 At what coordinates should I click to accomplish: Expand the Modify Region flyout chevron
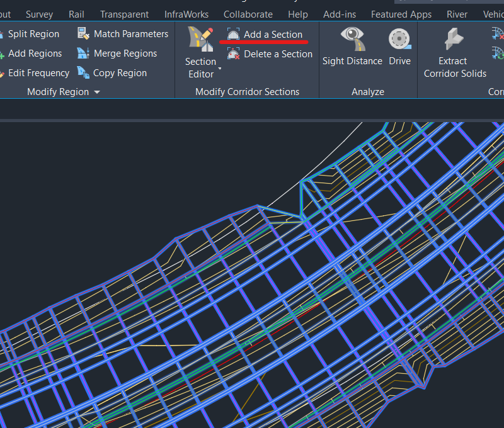coord(98,91)
